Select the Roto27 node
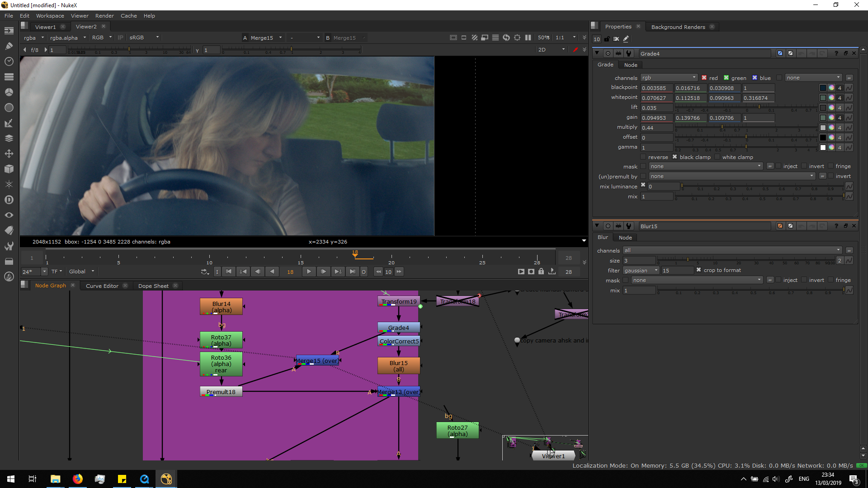Image resolution: width=868 pixels, height=488 pixels. [x=457, y=430]
